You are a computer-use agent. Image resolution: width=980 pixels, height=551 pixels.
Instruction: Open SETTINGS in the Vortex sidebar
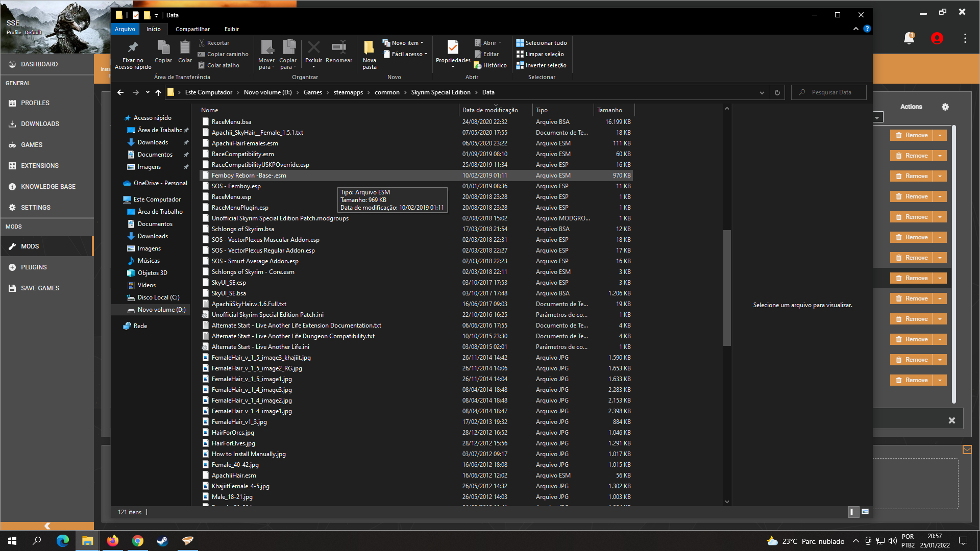47,208
